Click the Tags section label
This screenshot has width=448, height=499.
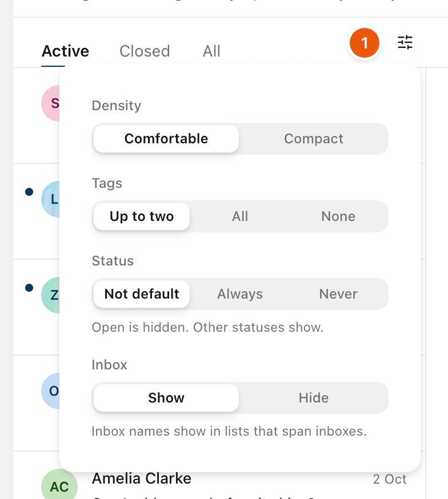pos(107,184)
